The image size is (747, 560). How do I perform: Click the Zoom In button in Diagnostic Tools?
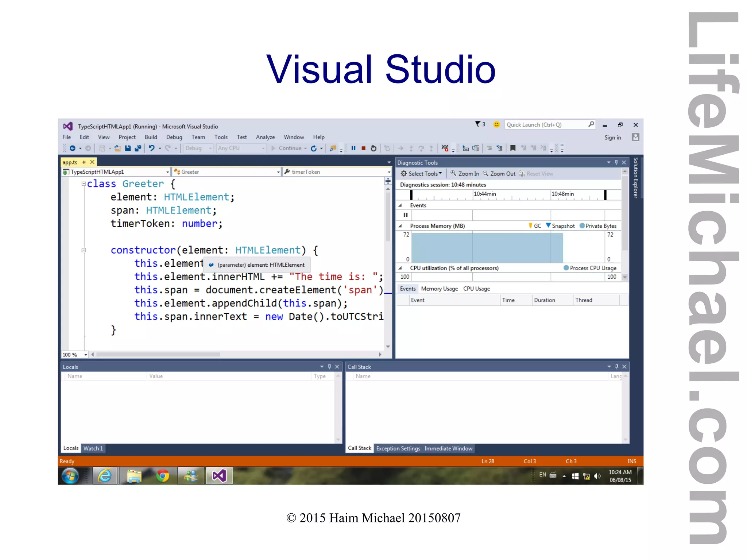465,174
